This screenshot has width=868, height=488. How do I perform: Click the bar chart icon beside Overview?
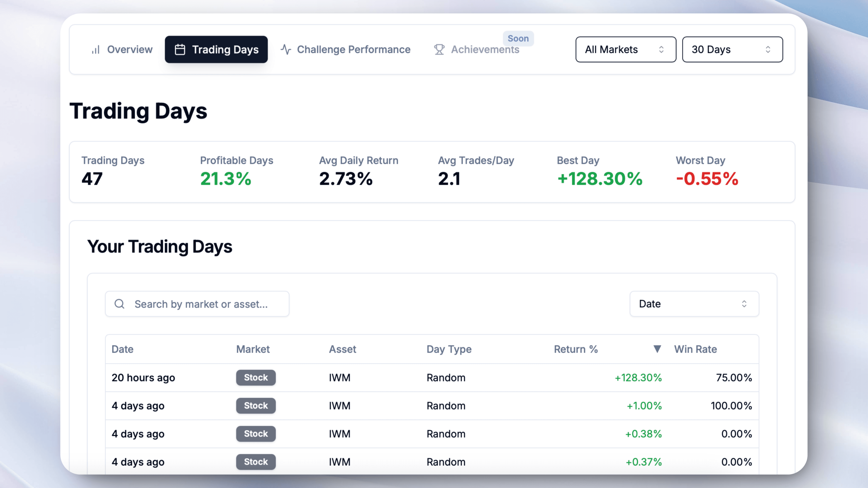pos(96,50)
